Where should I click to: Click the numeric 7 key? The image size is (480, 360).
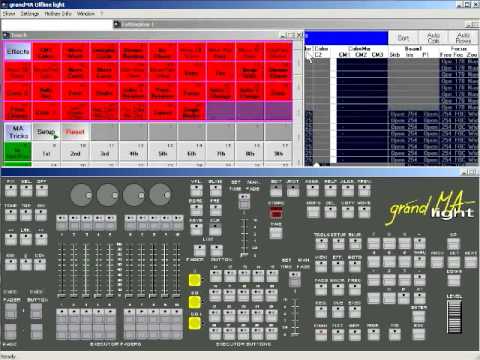click(x=374, y=244)
